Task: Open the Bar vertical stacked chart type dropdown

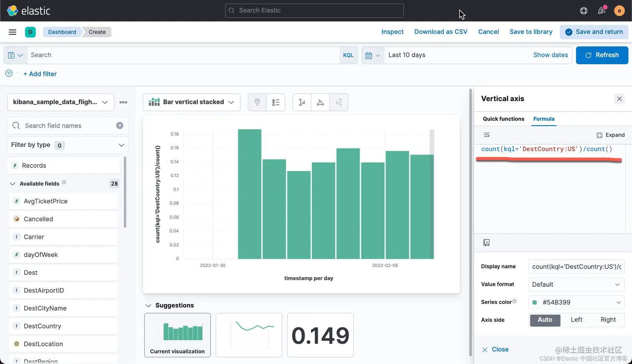Action: pyautogui.click(x=192, y=102)
